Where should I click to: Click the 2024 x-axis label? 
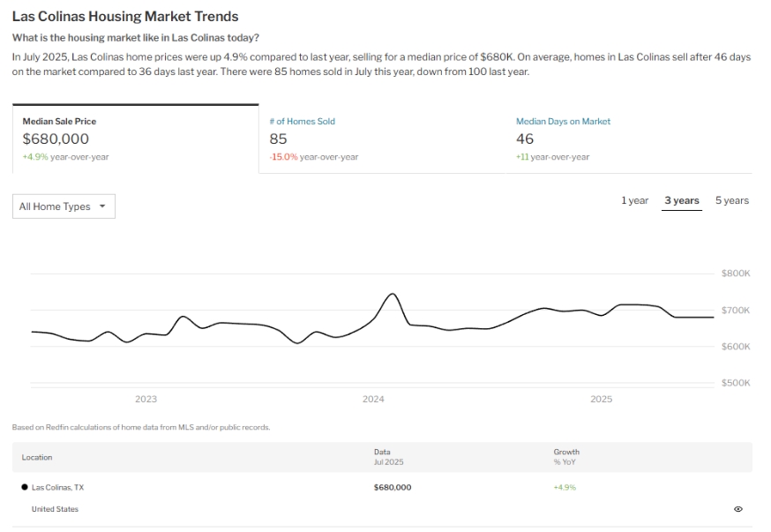(x=373, y=399)
